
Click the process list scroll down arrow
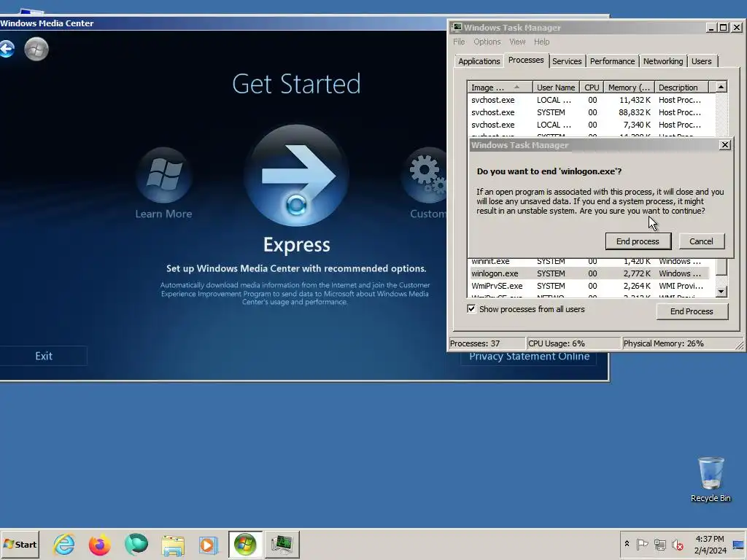click(721, 292)
